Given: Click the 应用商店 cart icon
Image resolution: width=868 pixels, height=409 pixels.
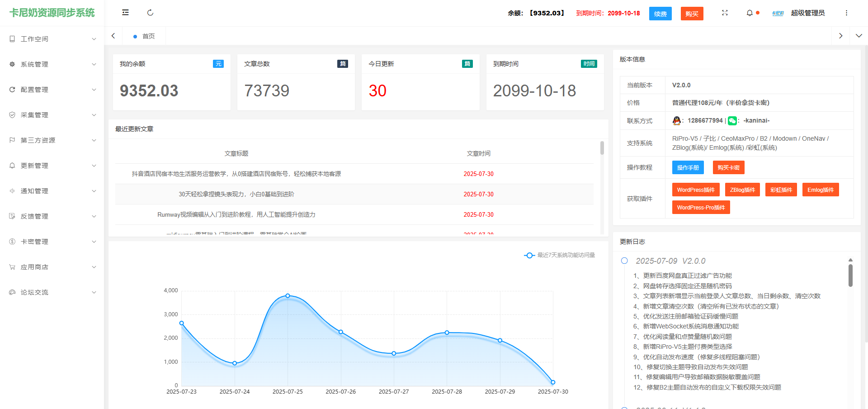Looking at the screenshot, I should pos(12,267).
